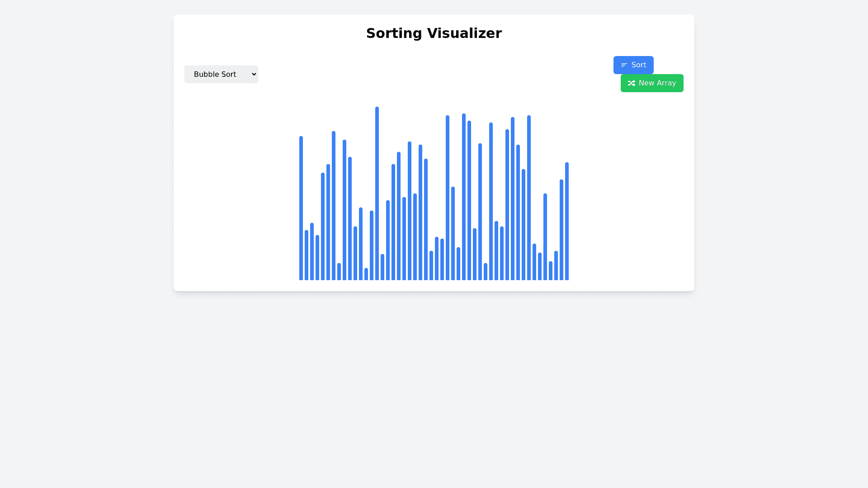Click the bar immediately left of the tallest bar
The image size is (868, 488).
click(372, 245)
